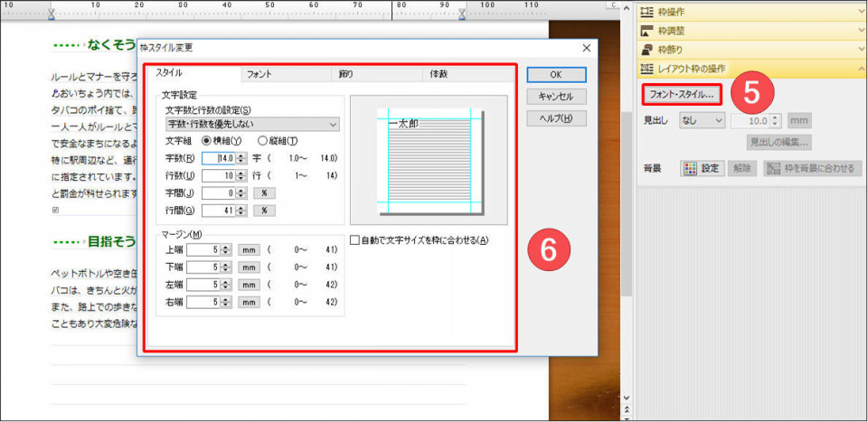
Task: Click the 見出しの編集... button
Action: click(x=780, y=142)
